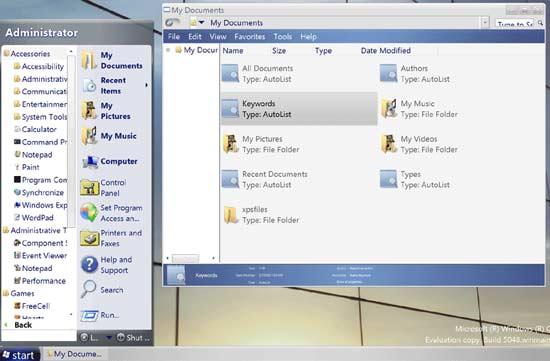The width and height of the screenshot is (550, 361).
Task: Select the Keywords AutoList item
Action: coord(299,109)
